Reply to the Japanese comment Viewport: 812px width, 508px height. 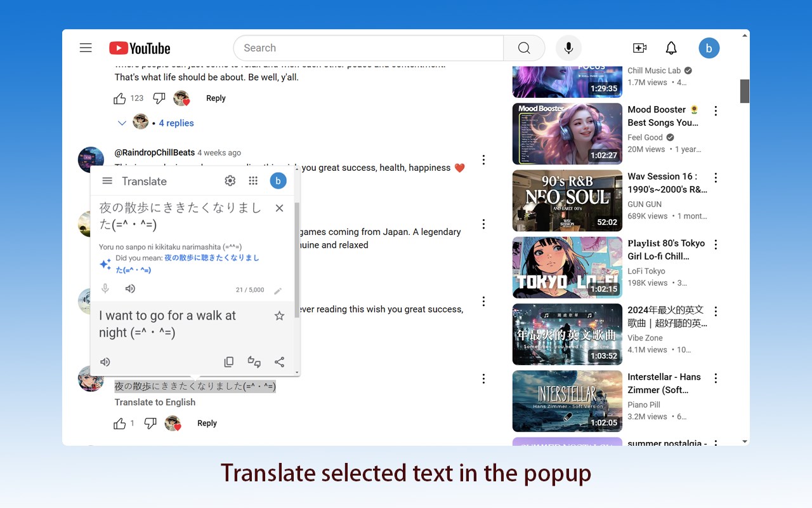pyautogui.click(x=207, y=424)
